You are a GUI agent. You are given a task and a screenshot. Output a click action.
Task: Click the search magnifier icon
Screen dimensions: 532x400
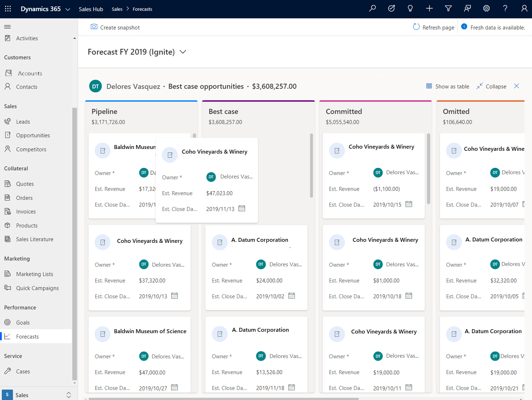(x=372, y=9)
